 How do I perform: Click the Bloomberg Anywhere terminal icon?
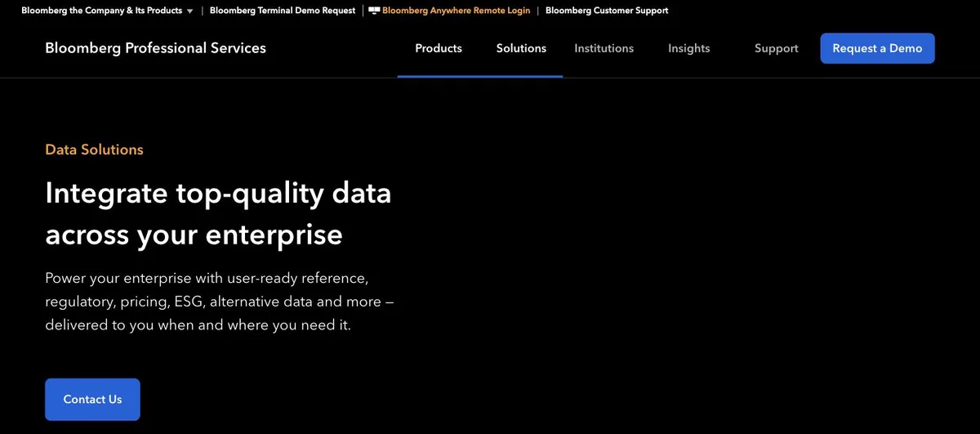pyautogui.click(x=374, y=11)
